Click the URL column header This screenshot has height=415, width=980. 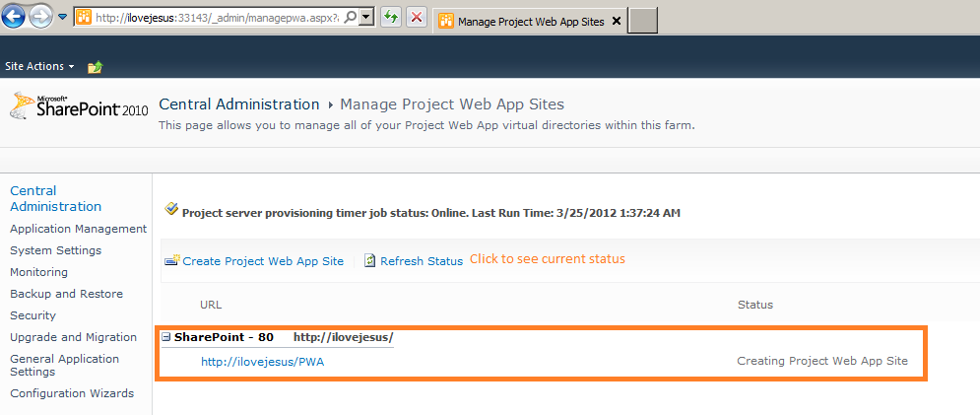211,305
